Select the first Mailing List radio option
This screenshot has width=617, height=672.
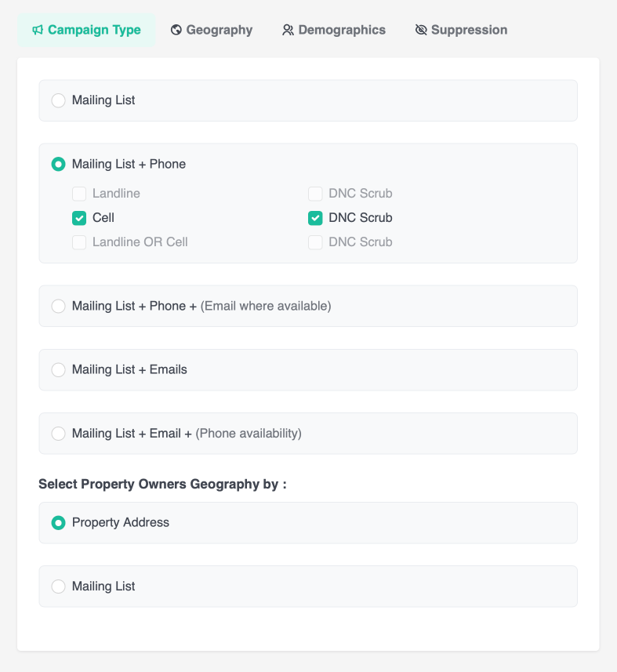click(59, 100)
